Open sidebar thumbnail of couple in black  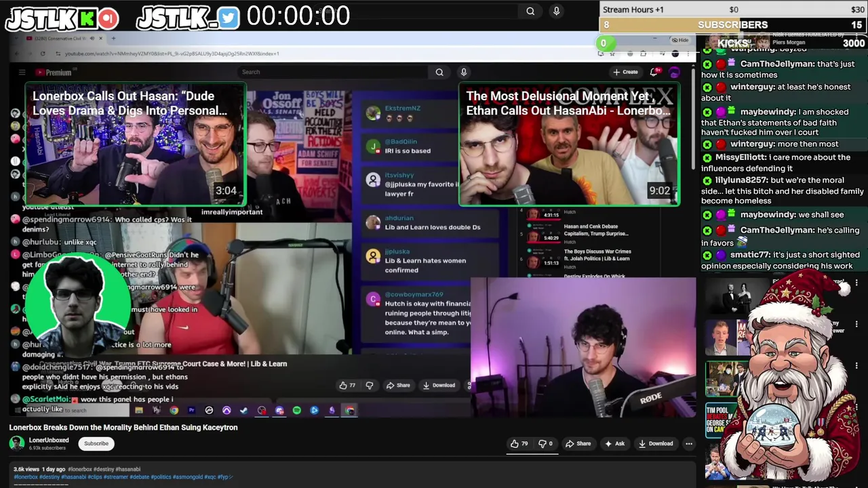737,296
